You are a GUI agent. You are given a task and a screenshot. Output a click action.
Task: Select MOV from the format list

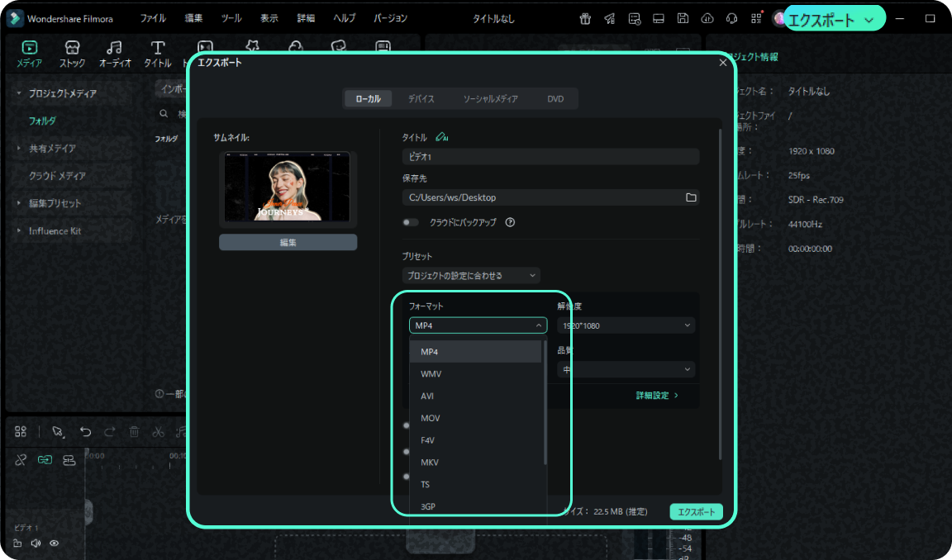[x=430, y=418]
